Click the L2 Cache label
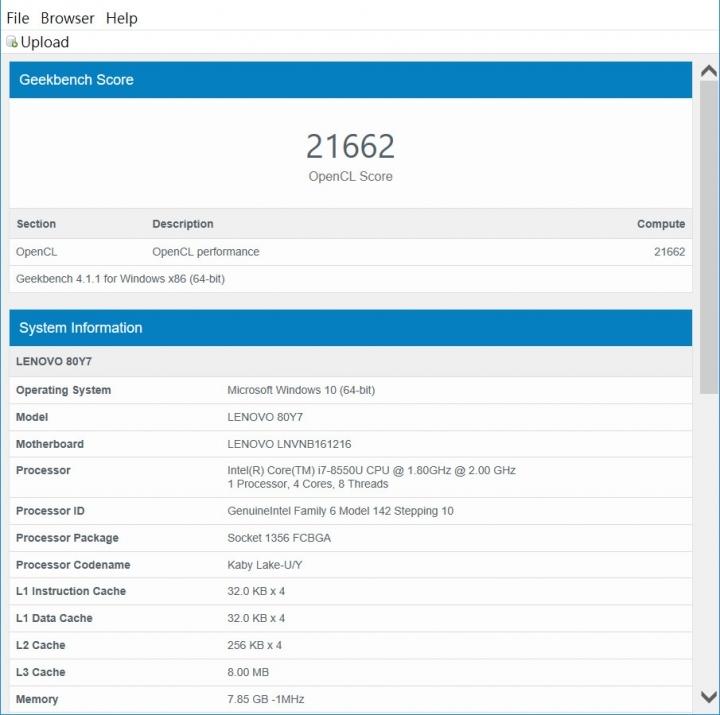Screen dimensions: 720x715 point(40,645)
